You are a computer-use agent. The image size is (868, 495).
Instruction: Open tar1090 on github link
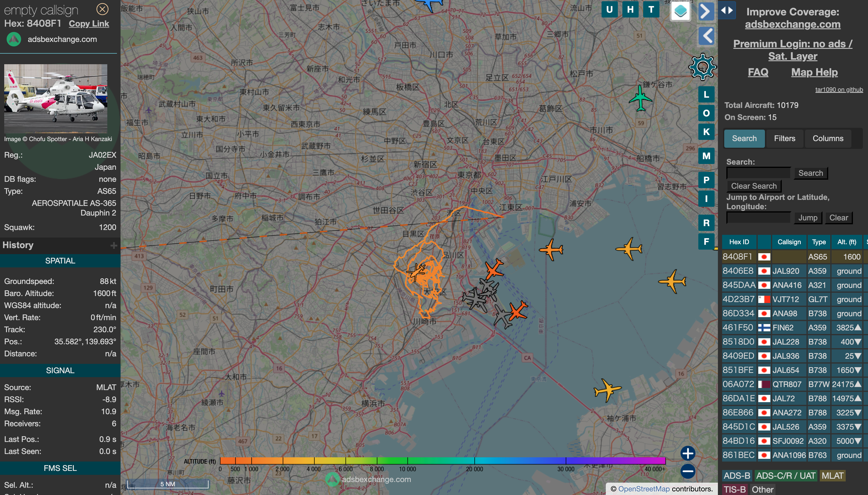(x=839, y=90)
